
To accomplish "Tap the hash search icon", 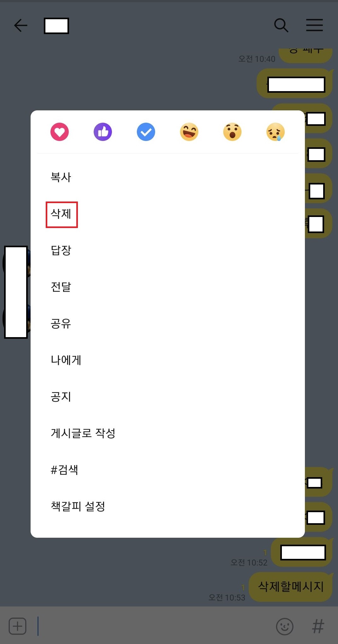I will (x=318, y=626).
